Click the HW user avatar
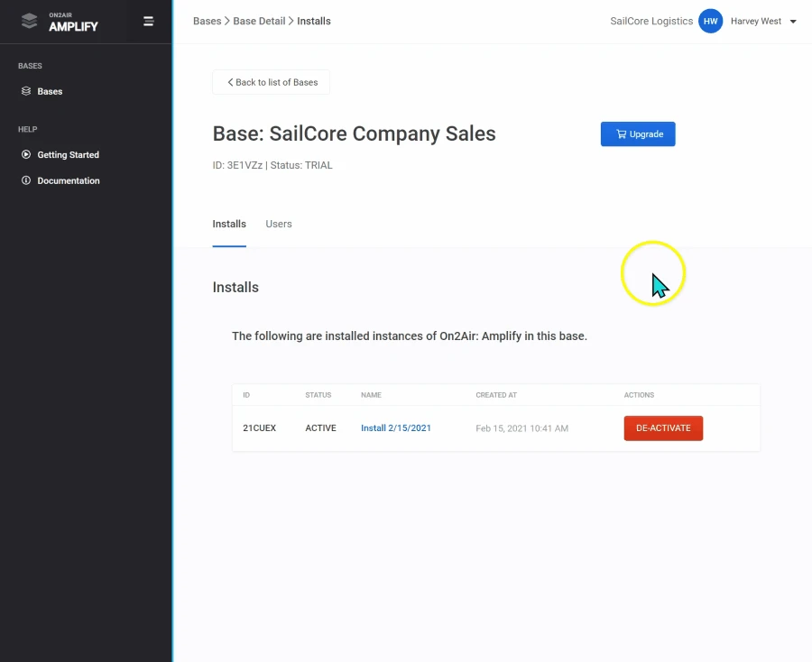This screenshot has height=662, width=812. (710, 22)
